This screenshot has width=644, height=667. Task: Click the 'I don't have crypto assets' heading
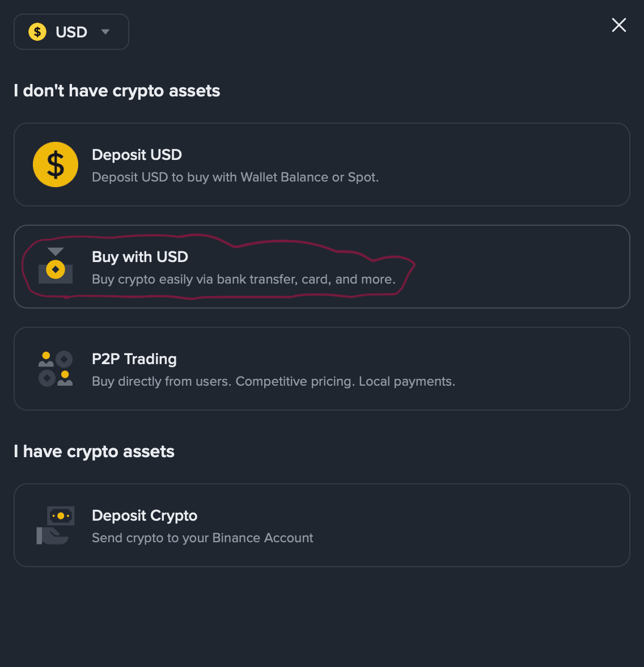[x=117, y=90]
